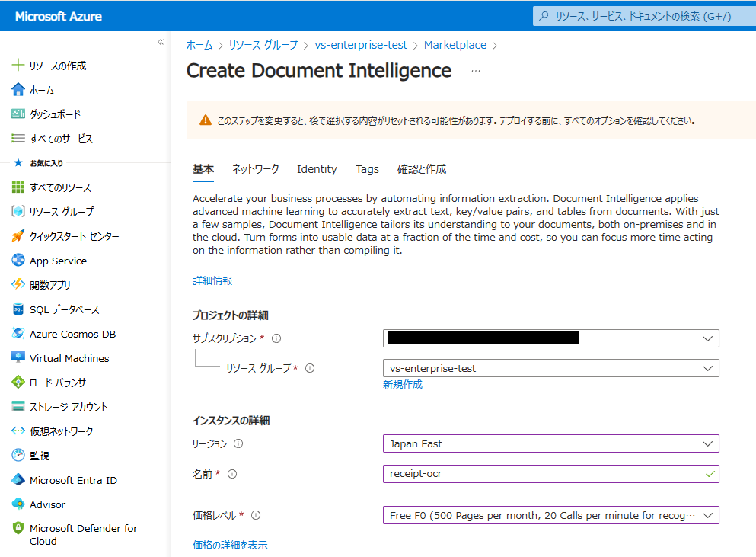Click the Advisor cloud icon
Viewport: 756px width, 557px height.
point(18,504)
